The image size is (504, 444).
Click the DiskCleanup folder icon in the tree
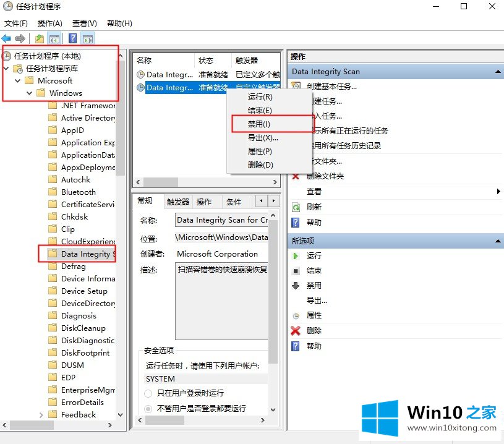[x=53, y=328]
